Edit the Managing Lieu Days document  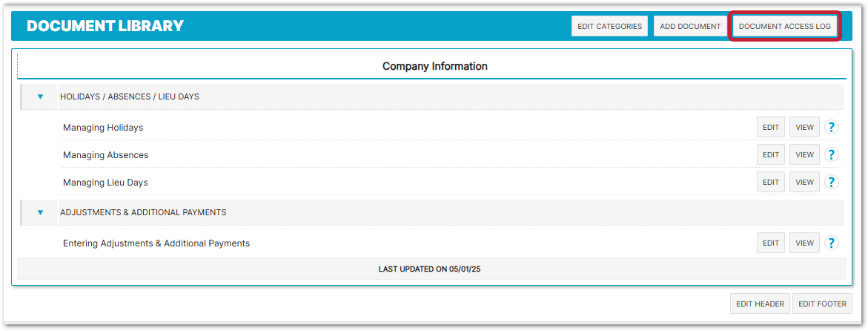[771, 182]
